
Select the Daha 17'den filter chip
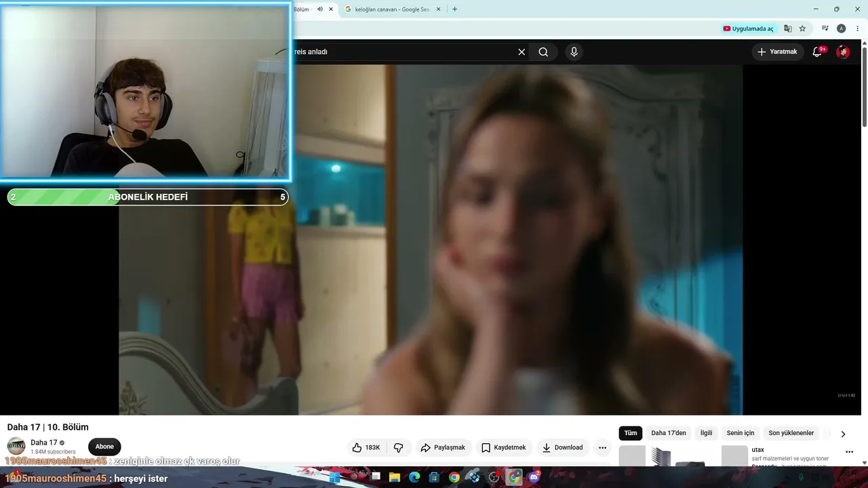pos(669,433)
